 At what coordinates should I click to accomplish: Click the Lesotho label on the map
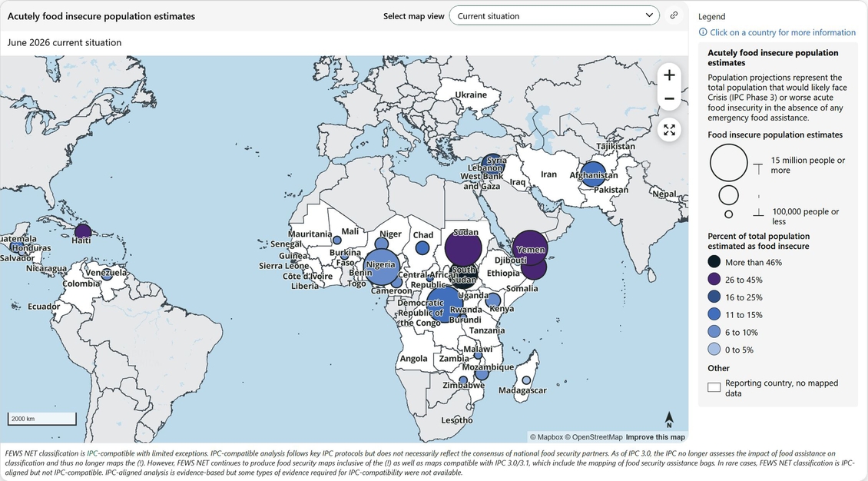point(457,420)
